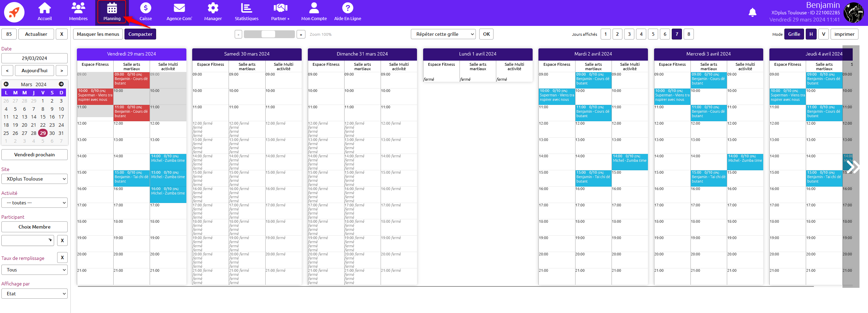Open the Partner + section
Viewport: 868px width, 313px height.
[x=280, y=11]
